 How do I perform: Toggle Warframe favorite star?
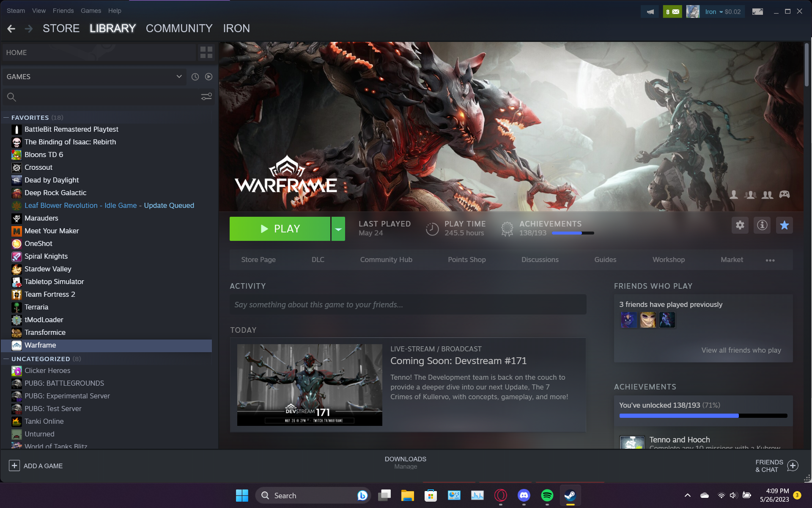[784, 225]
